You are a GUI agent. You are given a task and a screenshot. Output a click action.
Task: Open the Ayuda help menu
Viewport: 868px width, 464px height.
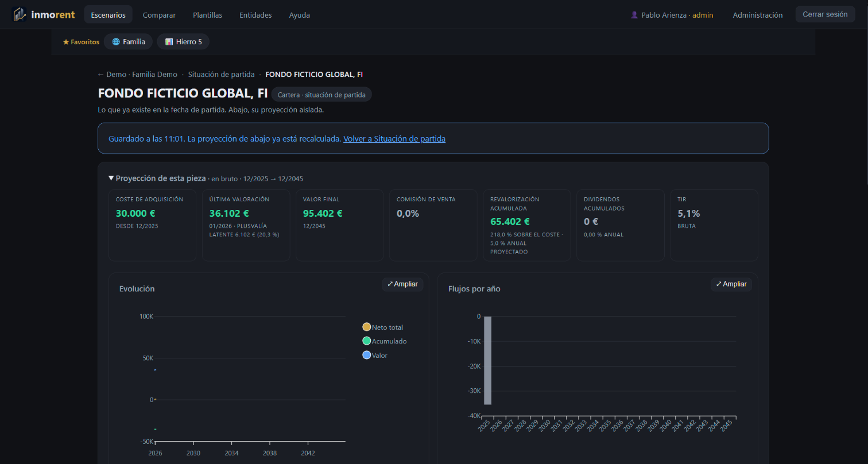[x=300, y=15]
